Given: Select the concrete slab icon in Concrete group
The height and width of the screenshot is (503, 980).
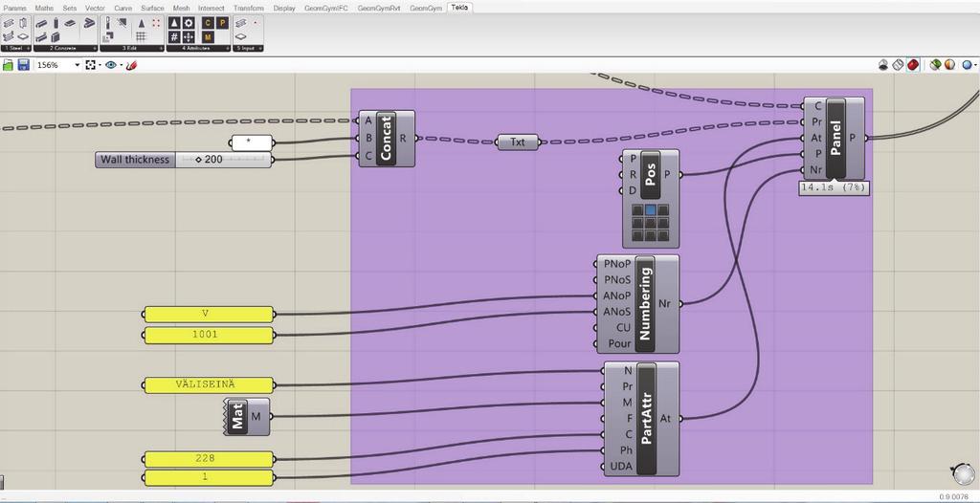Looking at the screenshot, I should [x=70, y=23].
